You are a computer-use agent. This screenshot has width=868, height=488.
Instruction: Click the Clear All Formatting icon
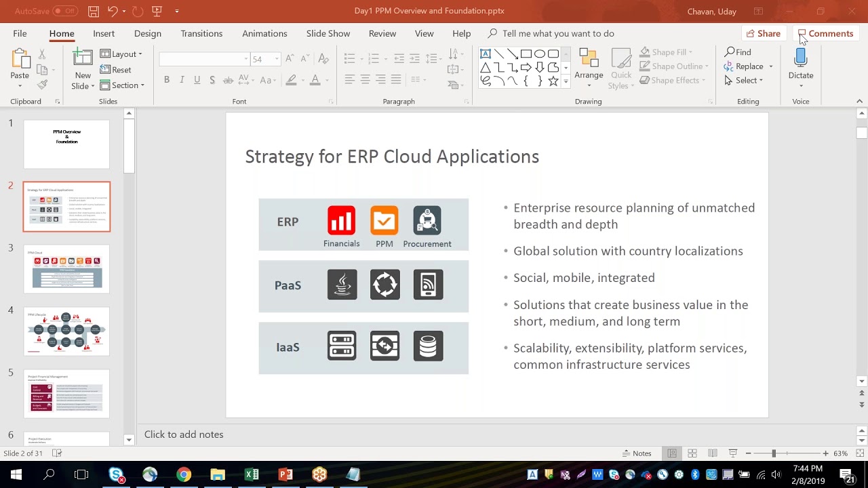click(323, 59)
